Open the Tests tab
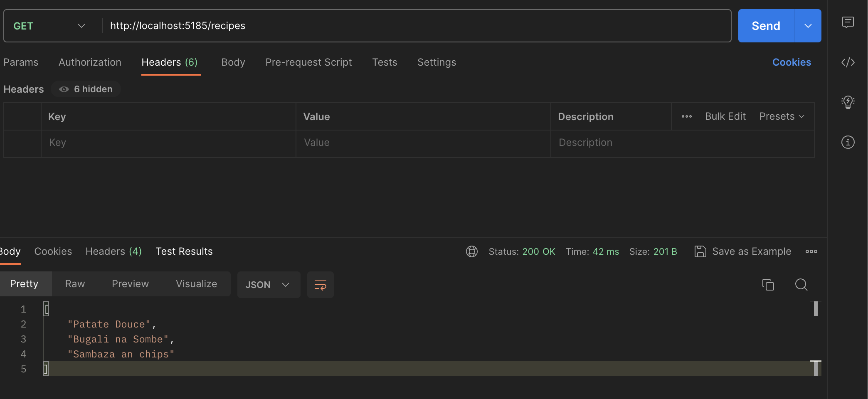This screenshot has height=399, width=868. coord(385,62)
